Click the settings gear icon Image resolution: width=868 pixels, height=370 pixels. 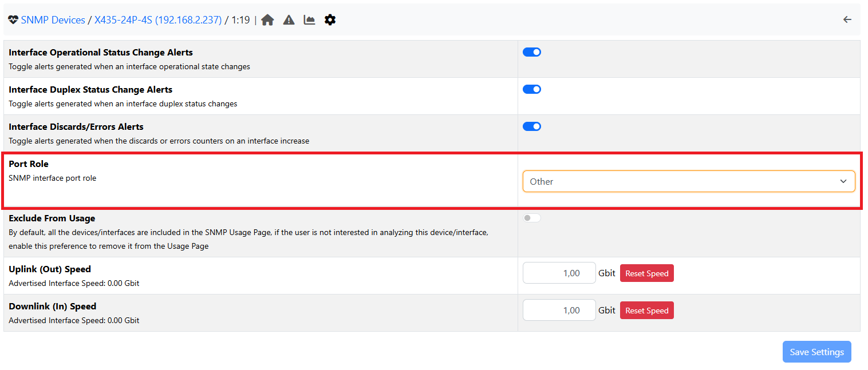pyautogui.click(x=330, y=20)
